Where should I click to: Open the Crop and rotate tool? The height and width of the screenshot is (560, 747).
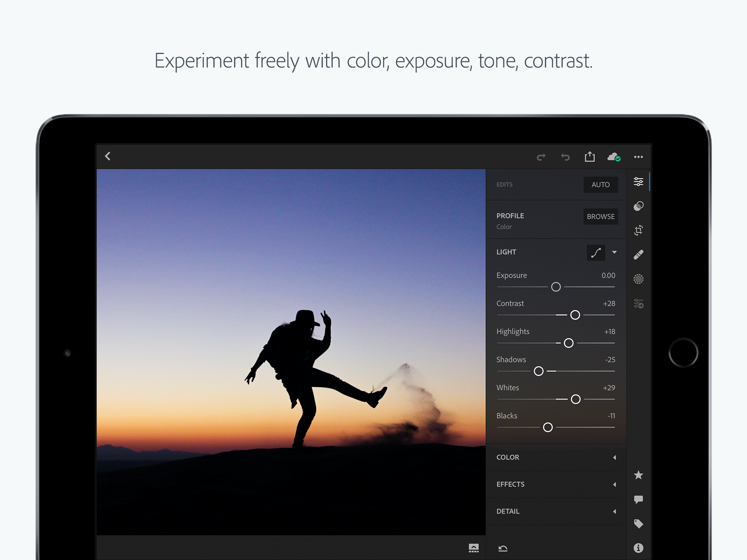click(x=638, y=230)
